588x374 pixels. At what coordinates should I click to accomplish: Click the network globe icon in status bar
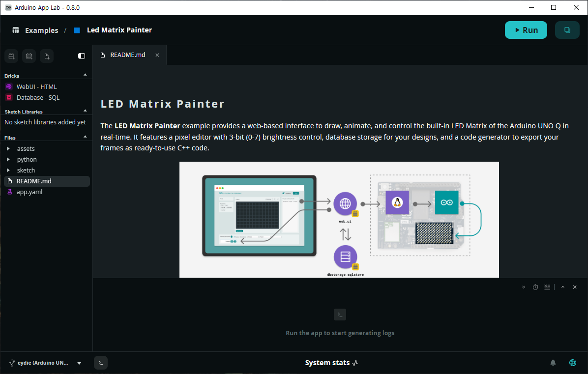pos(573,363)
